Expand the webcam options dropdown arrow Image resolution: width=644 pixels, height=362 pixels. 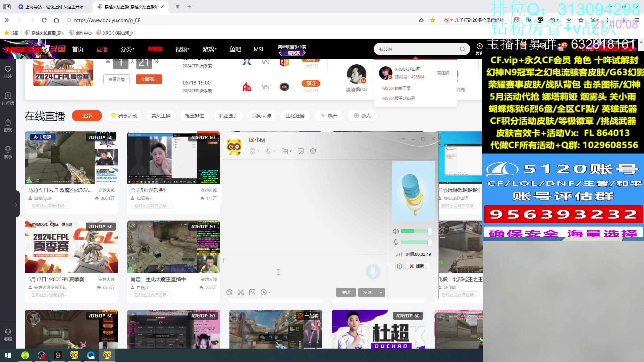coord(259,152)
